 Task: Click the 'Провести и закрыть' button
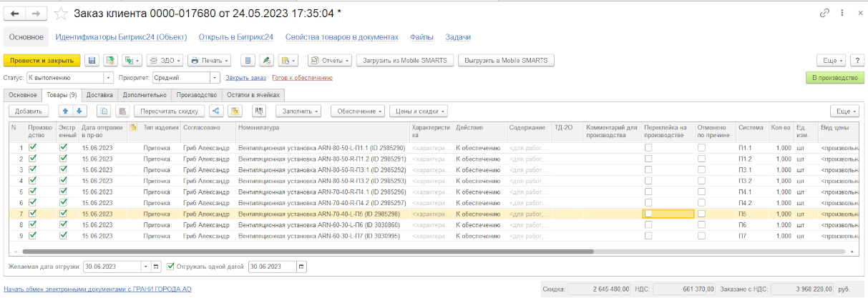pos(41,61)
